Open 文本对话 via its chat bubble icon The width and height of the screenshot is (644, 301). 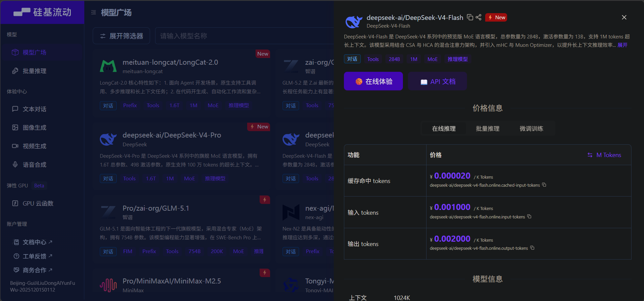pyautogui.click(x=15, y=109)
